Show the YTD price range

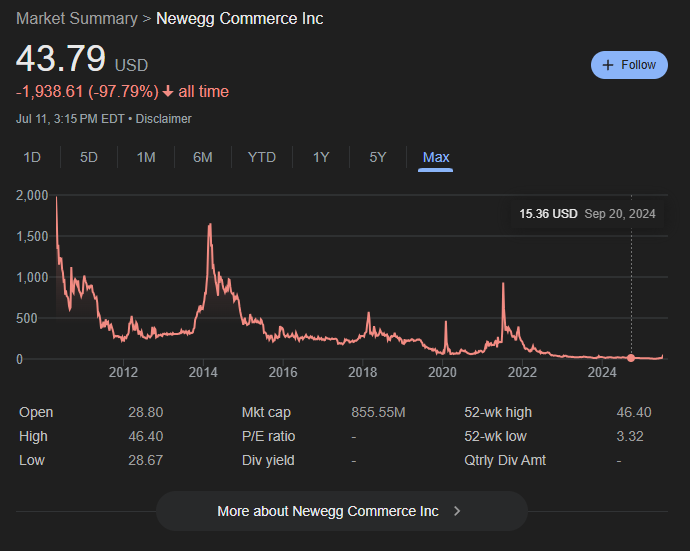(262, 157)
